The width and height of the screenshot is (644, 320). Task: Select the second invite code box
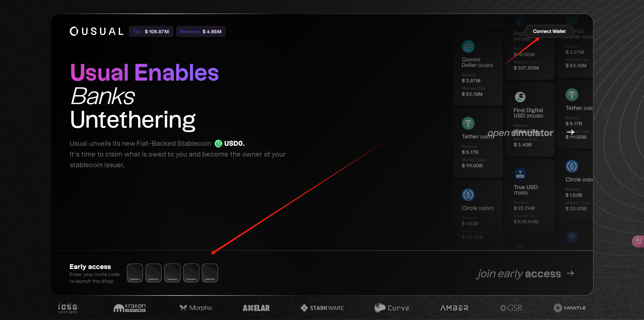[154, 273]
